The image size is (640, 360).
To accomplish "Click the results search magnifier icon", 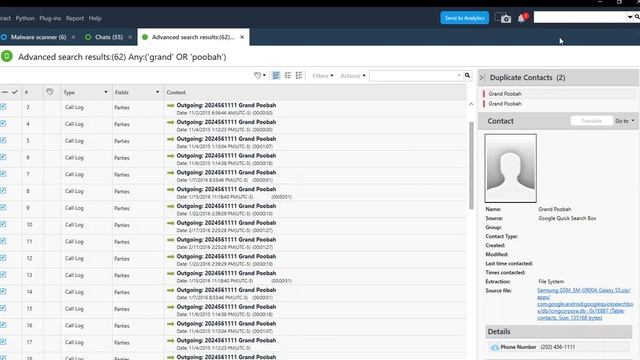I will (x=467, y=76).
